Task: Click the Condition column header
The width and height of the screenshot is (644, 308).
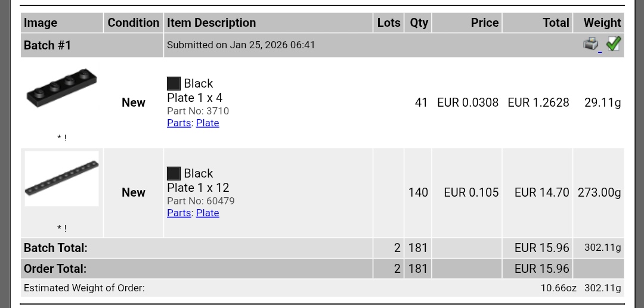Action: click(133, 23)
